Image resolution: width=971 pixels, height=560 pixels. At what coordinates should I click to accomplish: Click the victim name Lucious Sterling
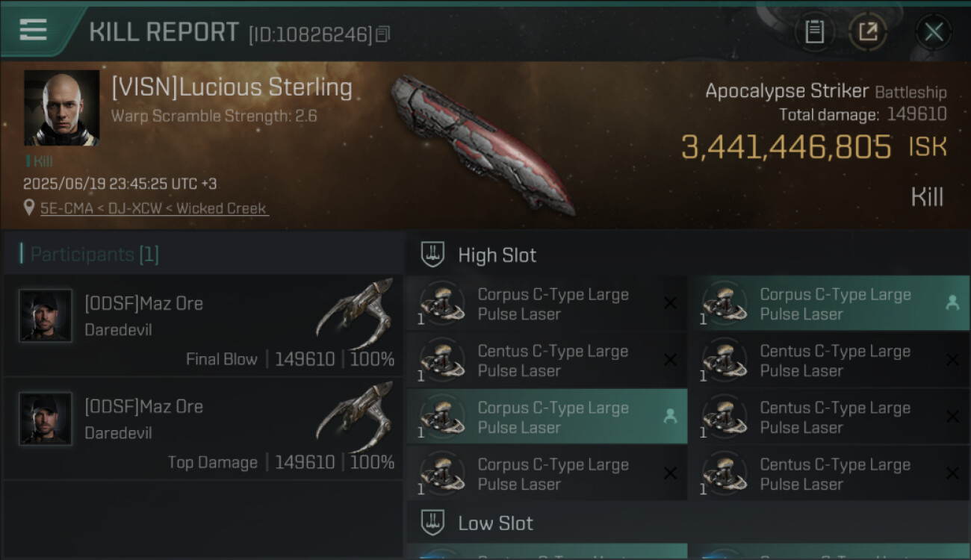pyautogui.click(x=232, y=88)
